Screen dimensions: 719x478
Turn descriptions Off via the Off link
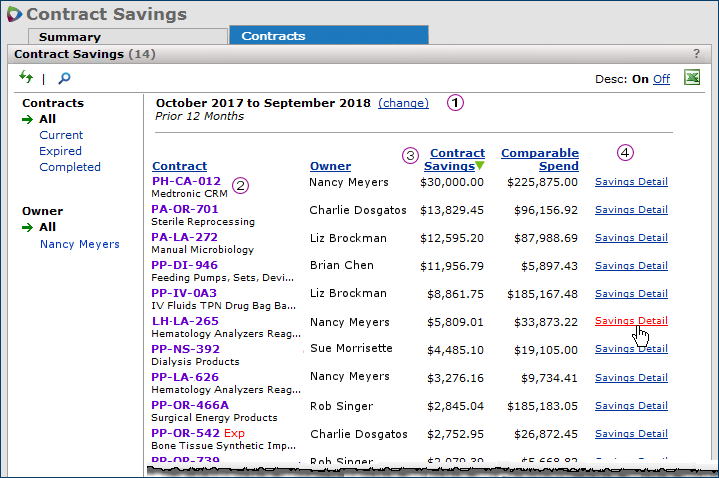click(x=661, y=79)
